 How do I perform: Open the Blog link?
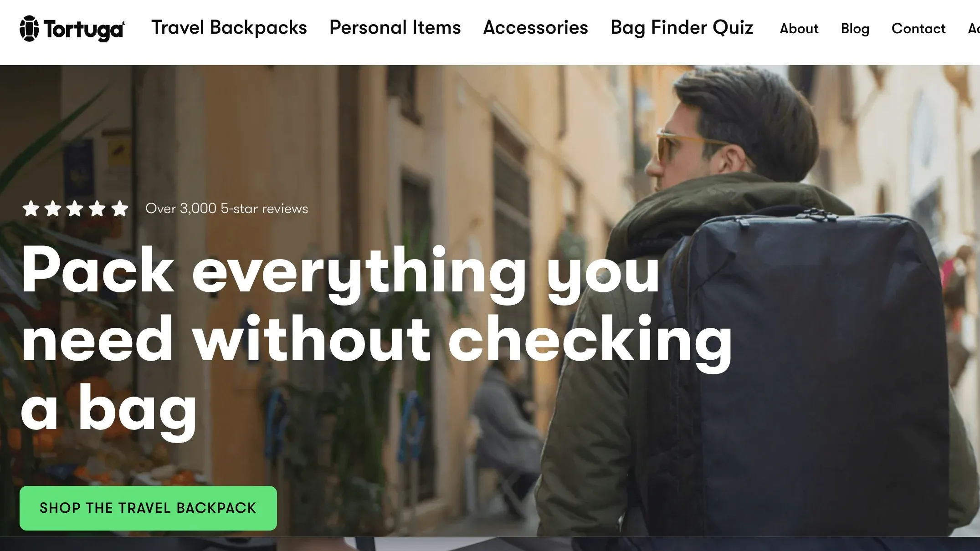[x=855, y=29]
